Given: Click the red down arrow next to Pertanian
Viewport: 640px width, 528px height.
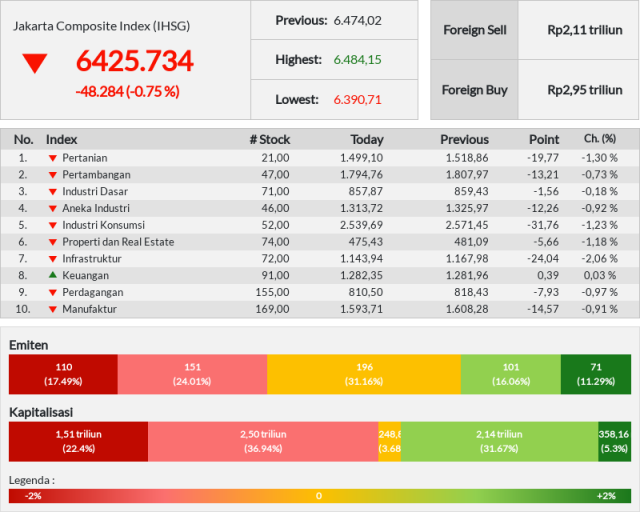Looking at the screenshot, I should click(53, 158).
